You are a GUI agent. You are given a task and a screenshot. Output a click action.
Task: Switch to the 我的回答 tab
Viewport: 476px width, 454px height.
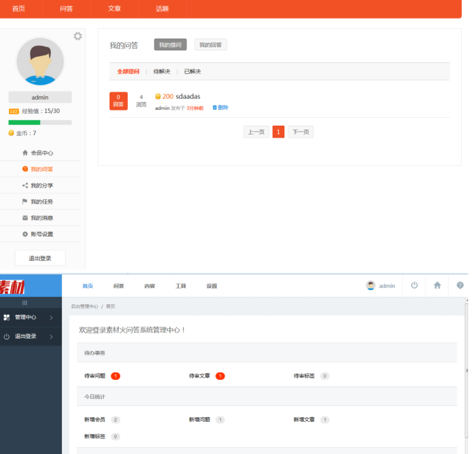tap(211, 45)
